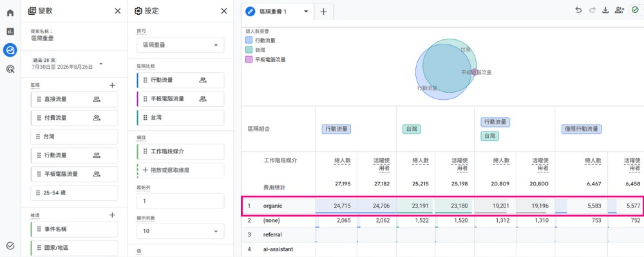Image resolution: width=644 pixels, height=257 pixels.
Task: Select the 直接流量 segment
Action: click(x=74, y=99)
